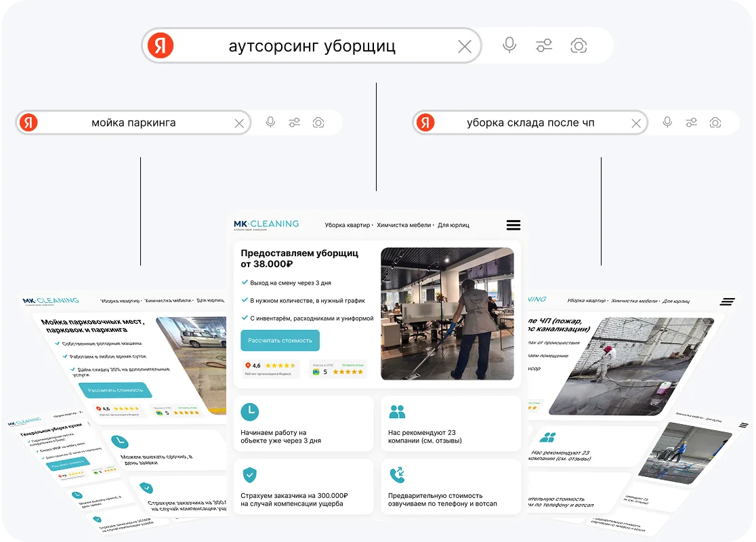Click the central card text "Нас рекомендуют 23 компании (см. отзывы)"
Image resolution: width=756 pixels, height=542 pixels.
(x=425, y=436)
